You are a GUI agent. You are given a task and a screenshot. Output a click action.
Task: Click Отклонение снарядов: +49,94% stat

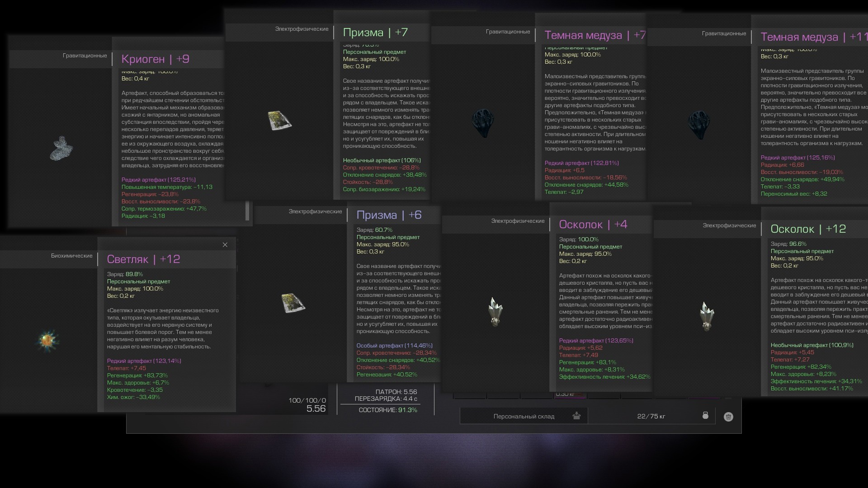tap(802, 179)
